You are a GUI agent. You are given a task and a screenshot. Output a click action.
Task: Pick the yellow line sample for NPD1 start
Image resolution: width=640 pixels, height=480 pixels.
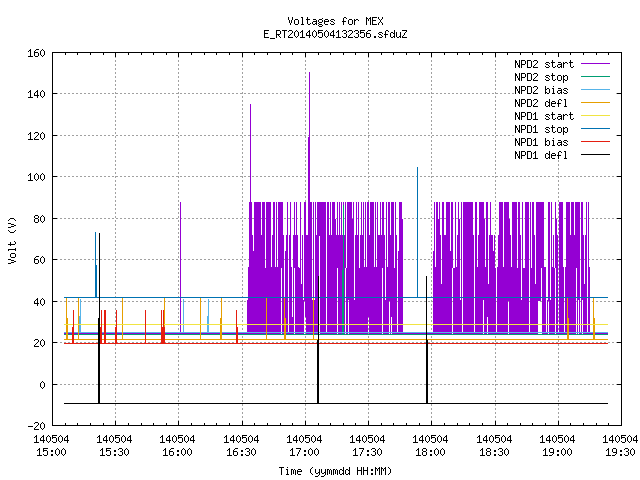pyautogui.click(x=595, y=116)
